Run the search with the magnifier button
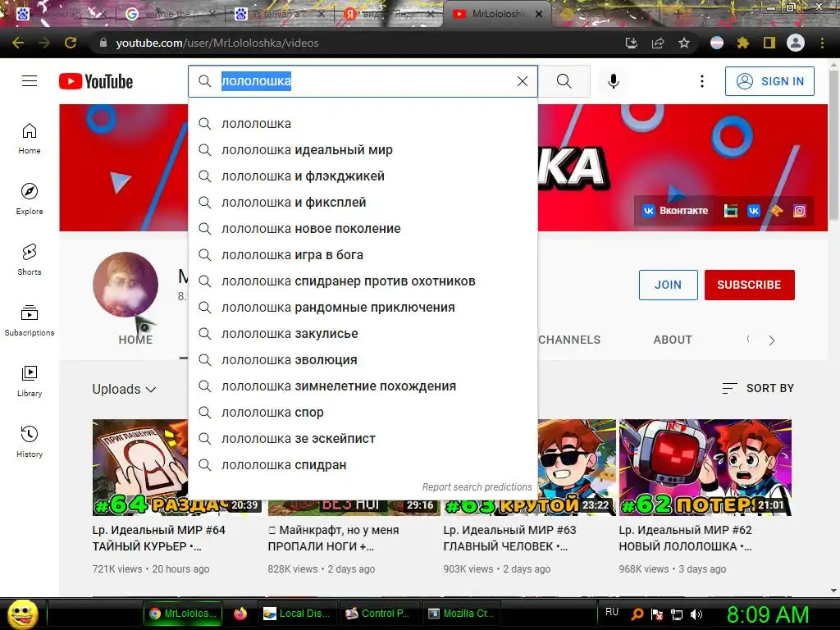Image resolution: width=840 pixels, height=630 pixels. 564,81
